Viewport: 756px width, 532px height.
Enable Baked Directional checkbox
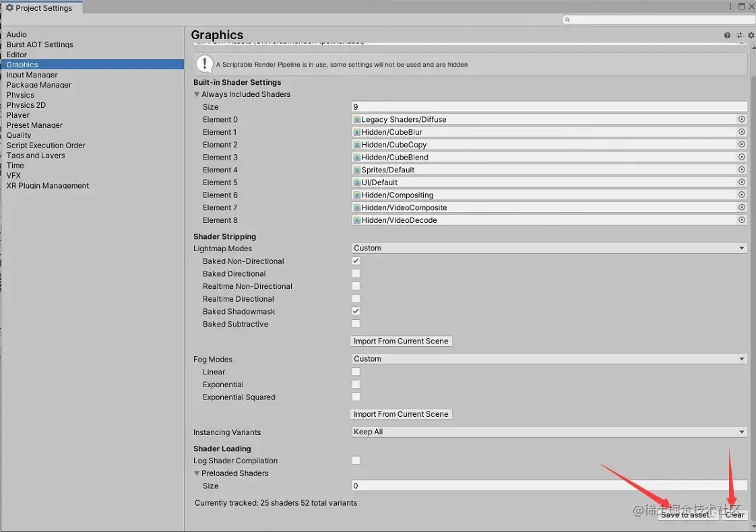pyautogui.click(x=356, y=273)
